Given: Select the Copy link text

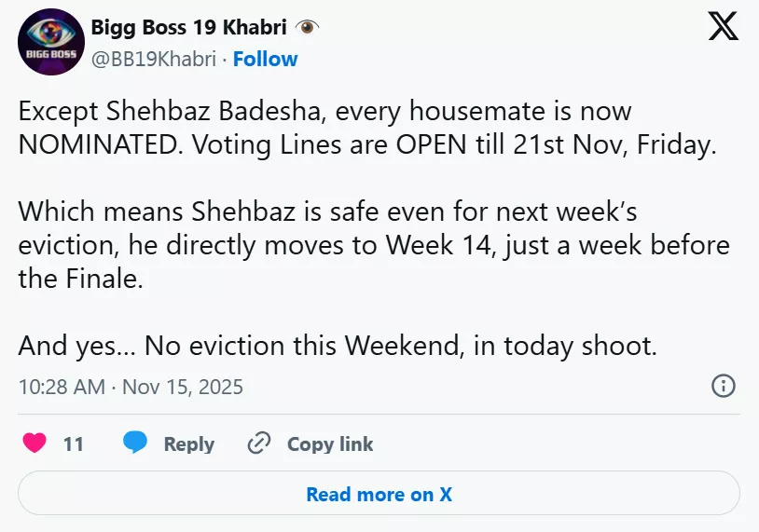Looking at the screenshot, I should pyautogui.click(x=330, y=444).
